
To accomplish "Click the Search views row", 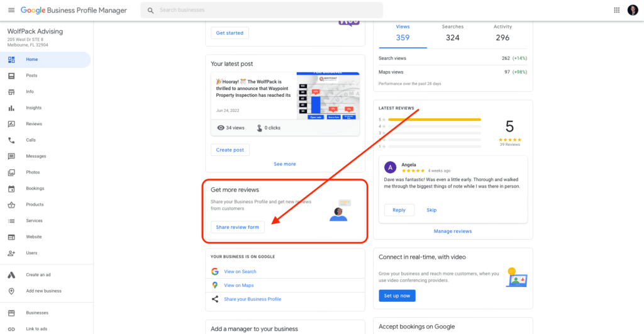I will pyautogui.click(x=453, y=58).
